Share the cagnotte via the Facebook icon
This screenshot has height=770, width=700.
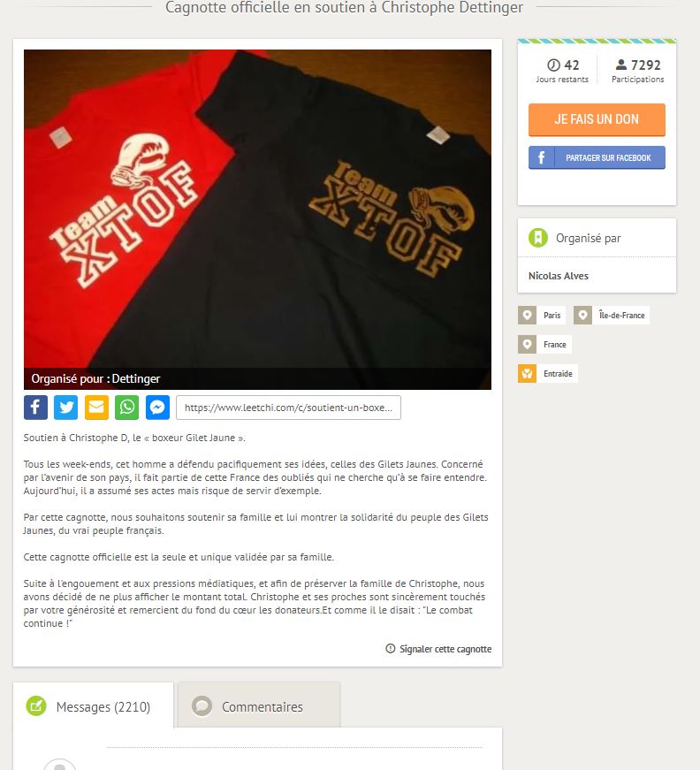tap(35, 407)
